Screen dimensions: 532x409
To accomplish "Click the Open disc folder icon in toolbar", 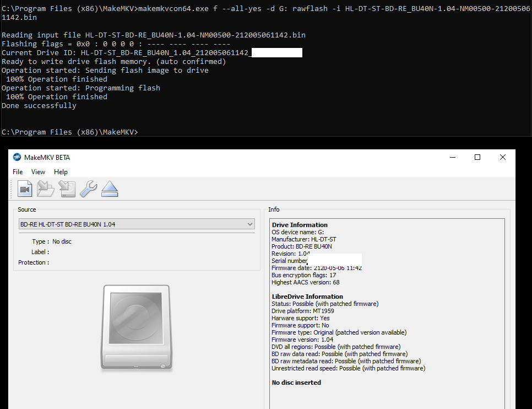I will pyautogui.click(x=46, y=189).
